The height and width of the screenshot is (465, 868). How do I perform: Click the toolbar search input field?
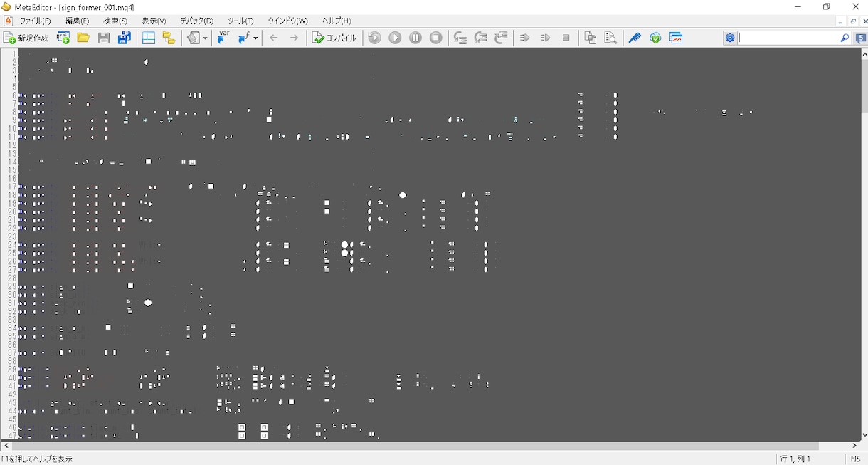pyautogui.click(x=788, y=38)
